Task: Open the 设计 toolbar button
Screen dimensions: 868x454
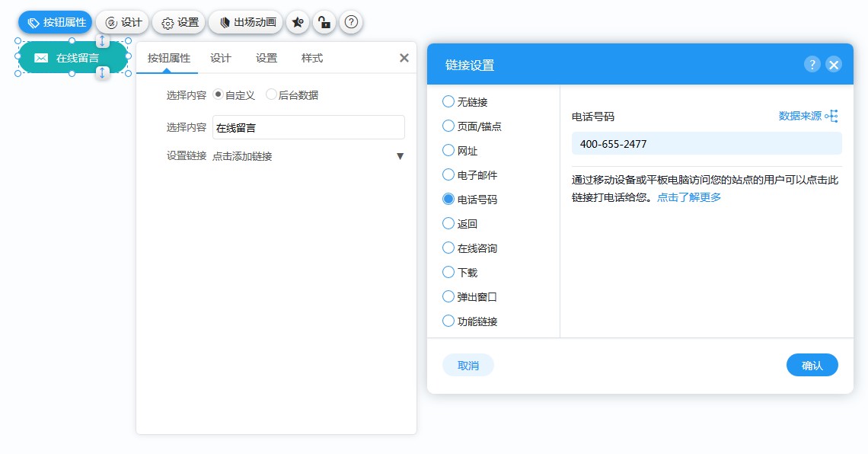Action: 123,23
